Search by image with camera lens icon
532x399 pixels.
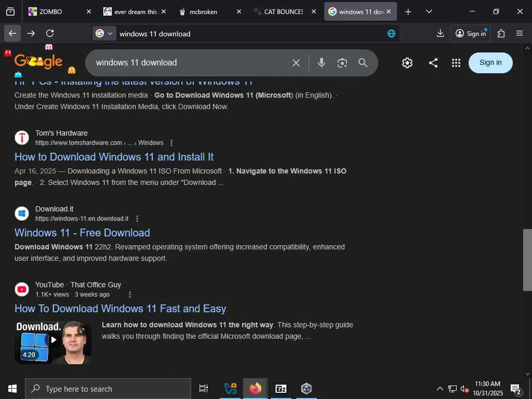coord(342,63)
